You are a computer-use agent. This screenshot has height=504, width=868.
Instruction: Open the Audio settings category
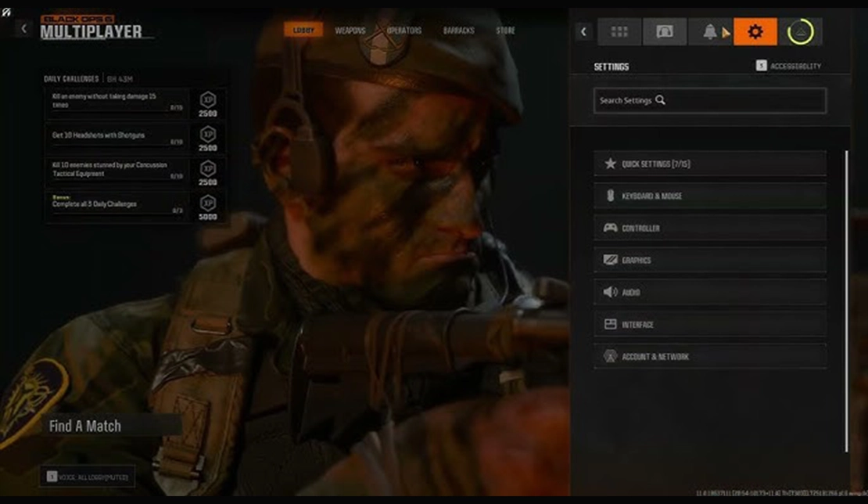(x=708, y=292)
